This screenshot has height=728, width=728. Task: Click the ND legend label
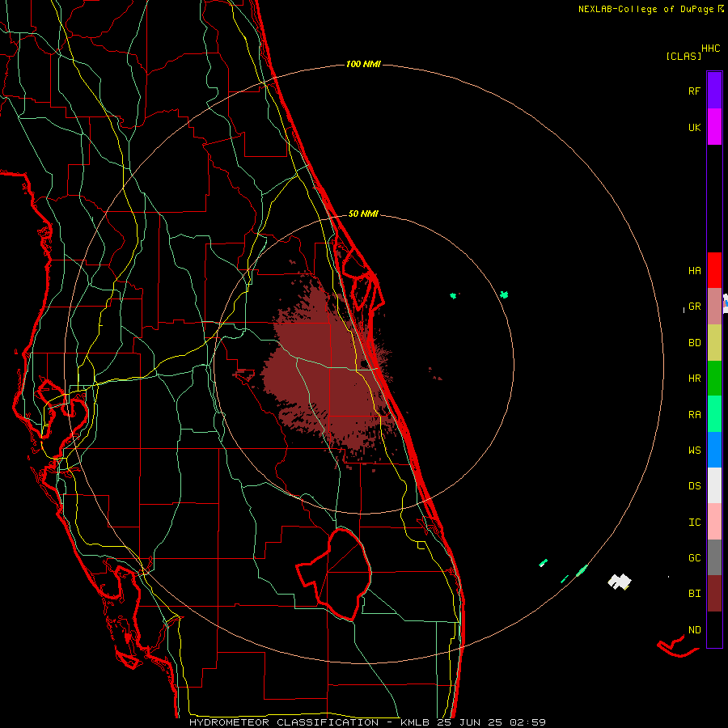tap(694, 630)
